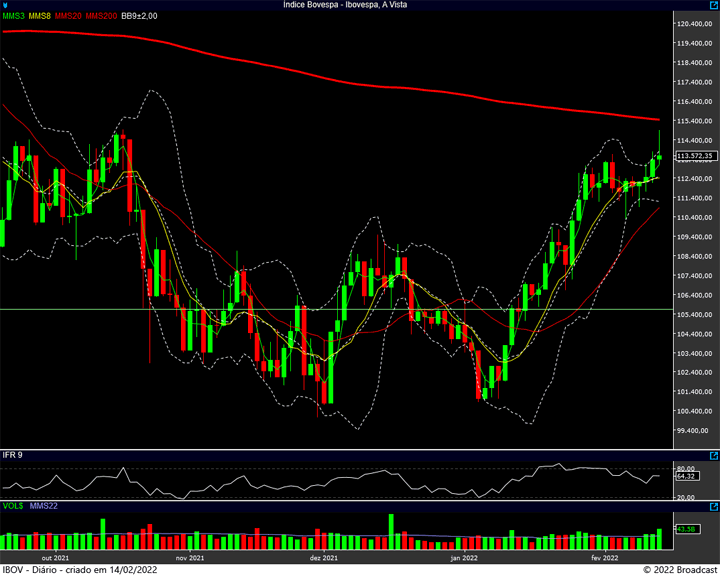Select the MMS20 indicator label
Image resolution: width=720 pixels, height=575 pixels.
68,16
